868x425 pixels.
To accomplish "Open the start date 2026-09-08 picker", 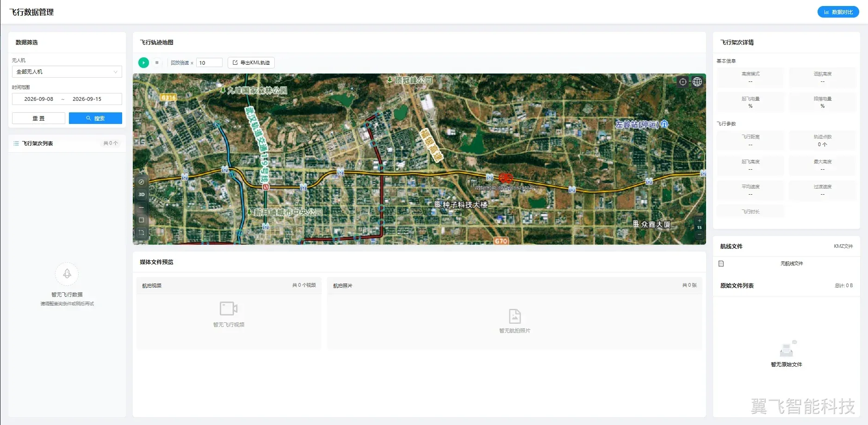I will coord(39,99).
